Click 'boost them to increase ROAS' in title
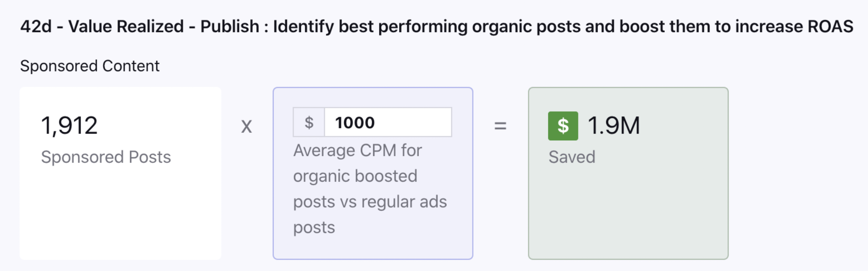This screenshot has width=868, height=271. (x=736, y=26)
